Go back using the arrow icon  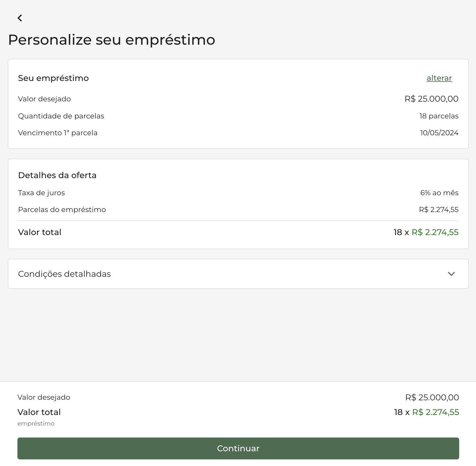(x=20, y=18)
